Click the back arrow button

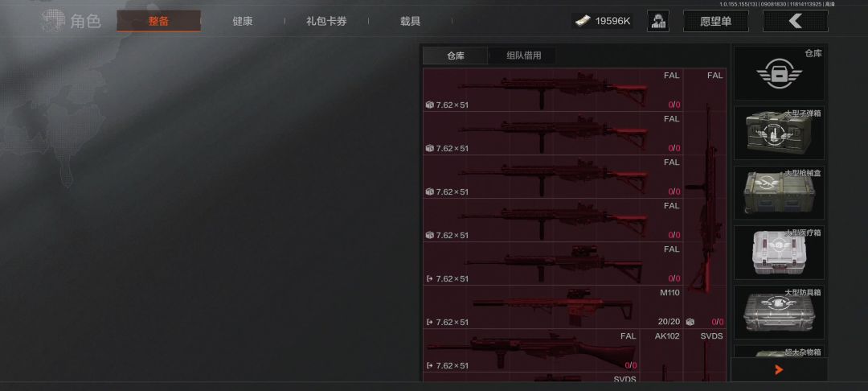(x=796, y=21)
